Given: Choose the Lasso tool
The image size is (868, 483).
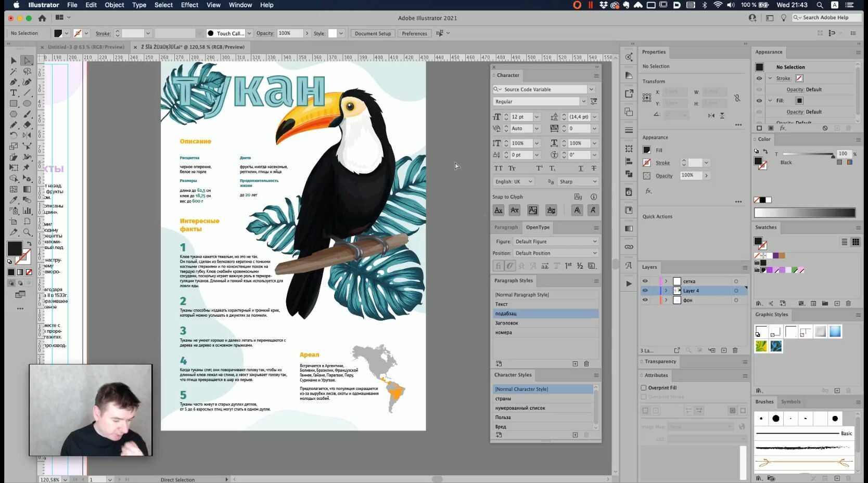Looking at the screenshot, I should 27,71.
